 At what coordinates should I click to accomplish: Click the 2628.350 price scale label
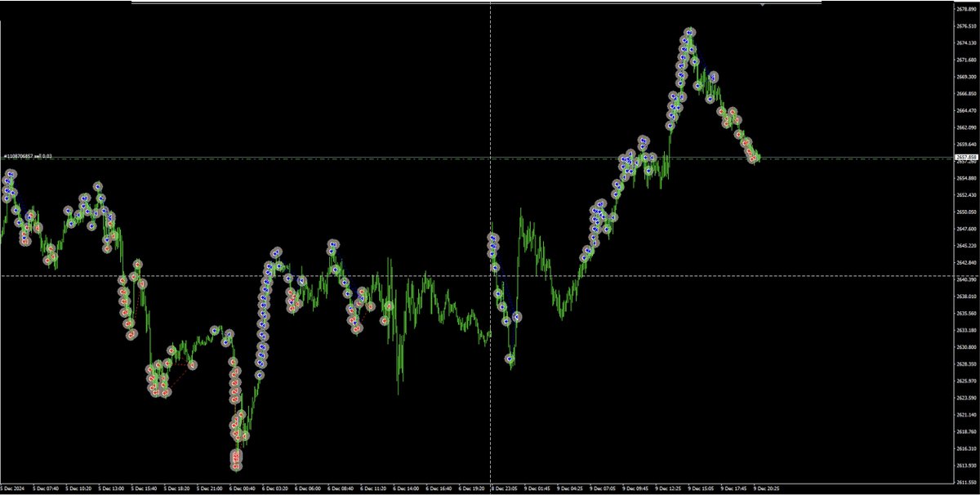(x=966, y=363)
